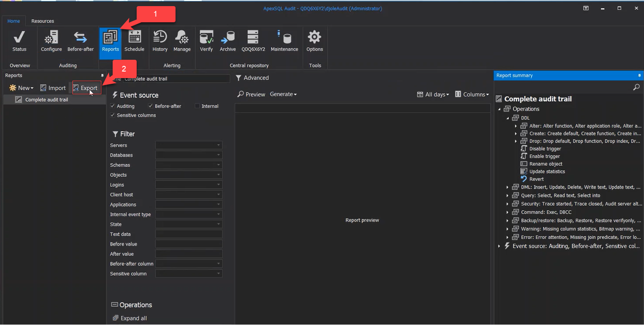The height and width of the screenshot is (325, 644).
Task: Click the ribbon display options icon in title bar
Action: 586,8
